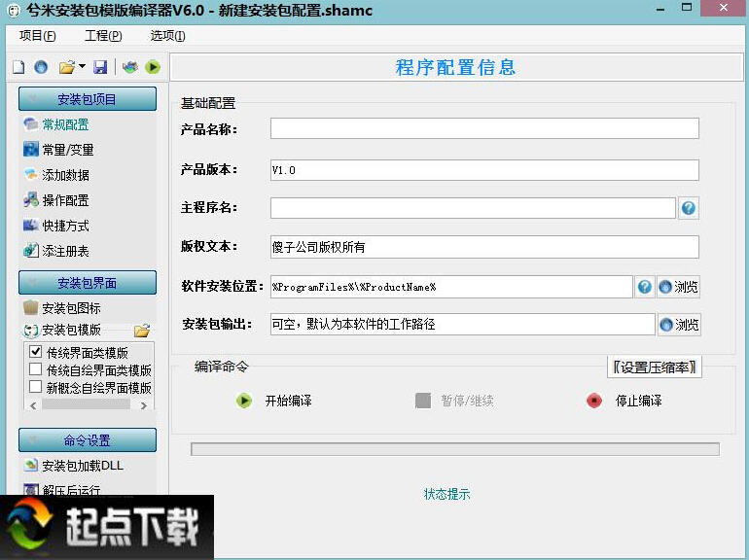Select 常里/变里 in the sidebar
Screen dimensions: 749x560
[x=58, y=150]
